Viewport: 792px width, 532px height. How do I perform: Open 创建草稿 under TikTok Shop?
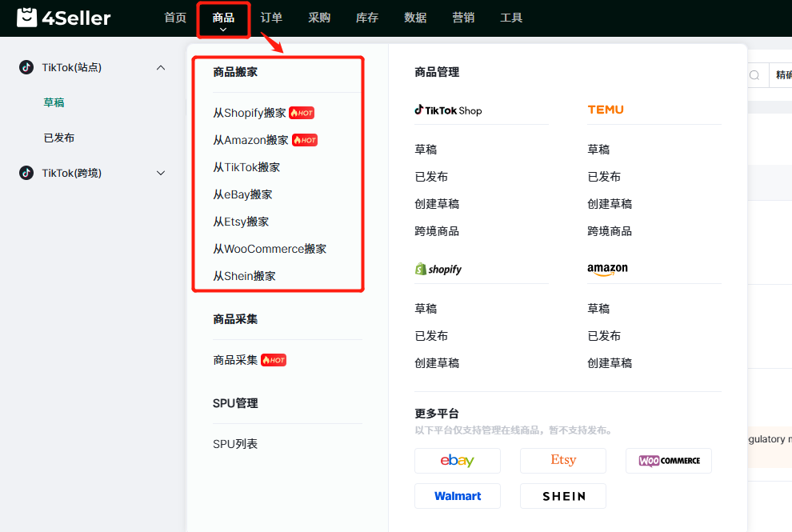click(437, 204)
